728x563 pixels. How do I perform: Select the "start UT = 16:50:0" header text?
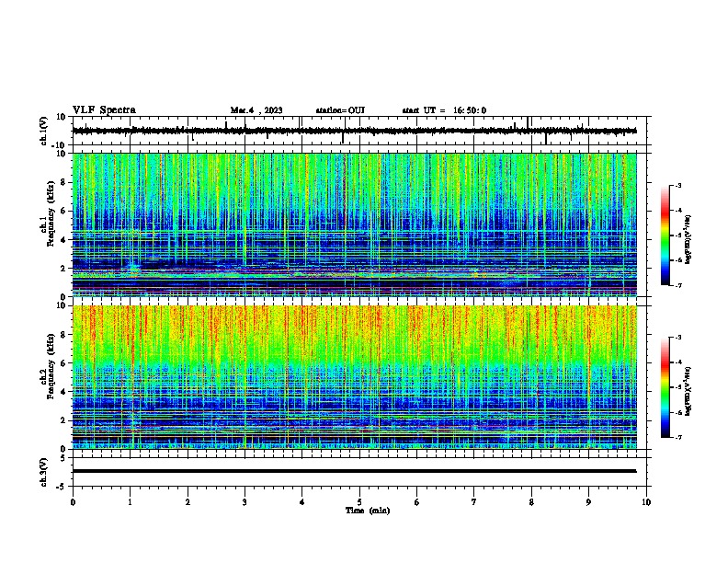pos(444,110)
